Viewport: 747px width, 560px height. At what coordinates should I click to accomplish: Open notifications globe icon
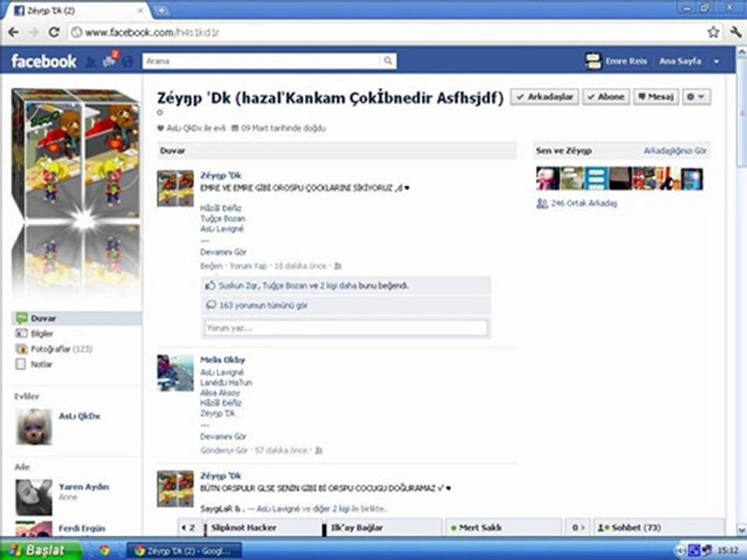pyautogui.click(x=127, y=61)
